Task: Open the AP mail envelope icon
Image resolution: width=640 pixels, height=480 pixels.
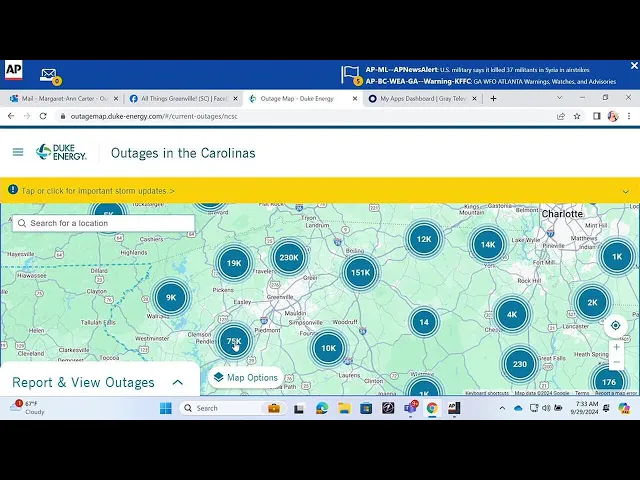Action: point(49,75)
